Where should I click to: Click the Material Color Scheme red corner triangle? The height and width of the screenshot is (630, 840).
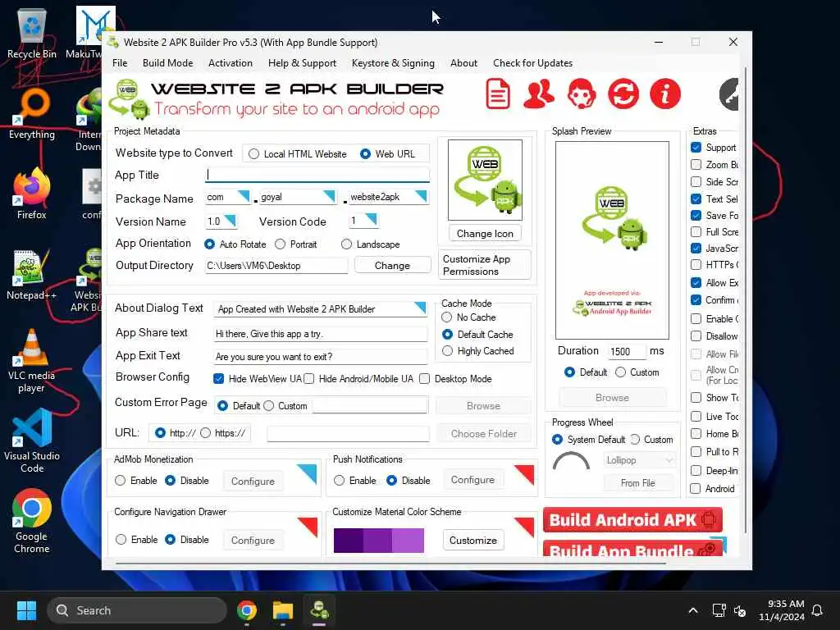(524, 526)
